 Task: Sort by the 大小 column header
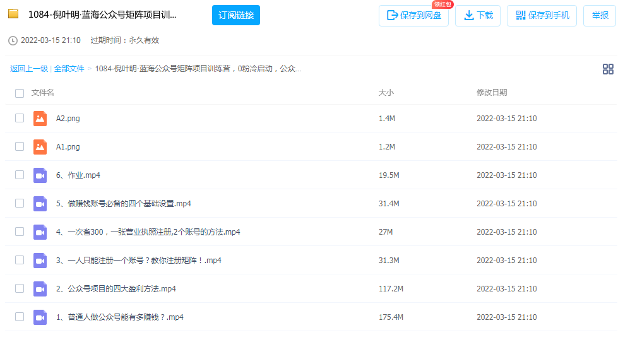tap(386, 93)
